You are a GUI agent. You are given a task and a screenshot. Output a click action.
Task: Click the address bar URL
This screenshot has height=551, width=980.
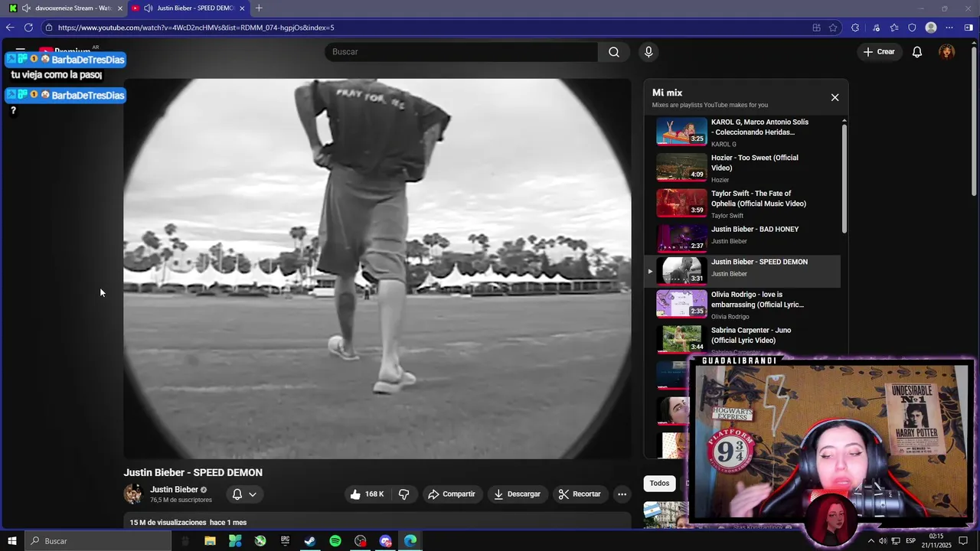click(x=196, y=28)
